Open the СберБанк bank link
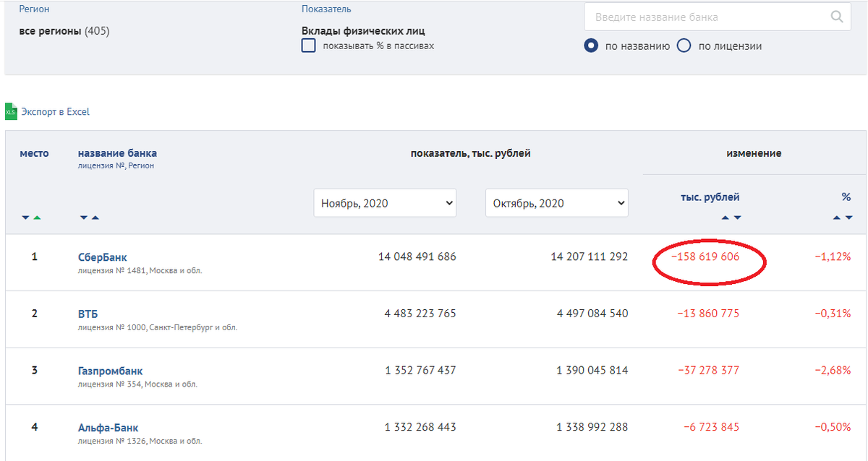This screenshot has height=461, width=868. pos(102,257)
